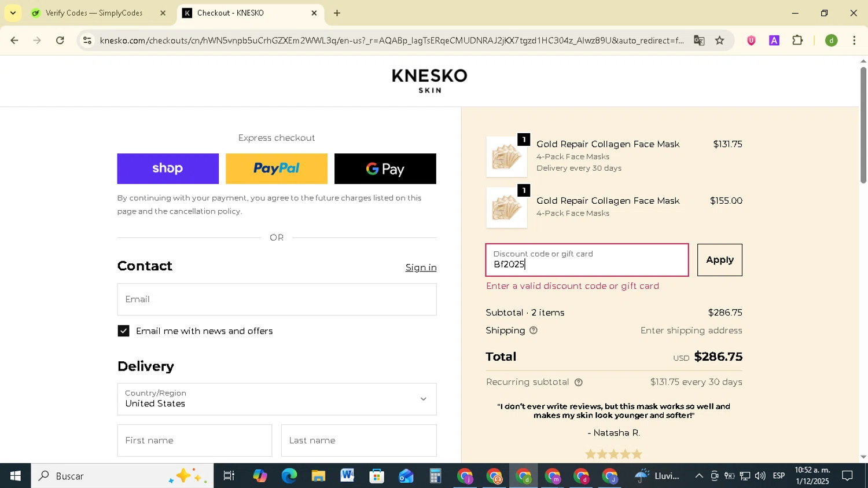Pay with PayPal express button
Screen dimensions: 868x488
pos(277,168)
